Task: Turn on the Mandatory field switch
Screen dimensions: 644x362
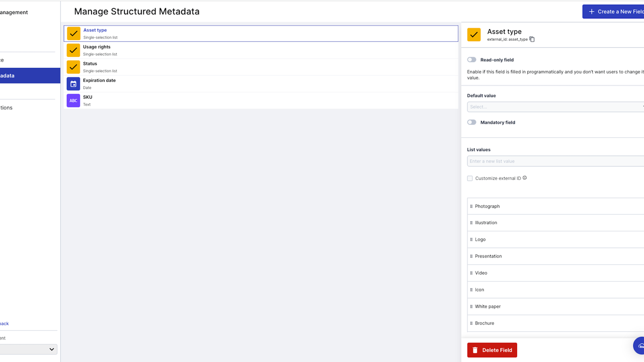Action: tap(471, 122)
